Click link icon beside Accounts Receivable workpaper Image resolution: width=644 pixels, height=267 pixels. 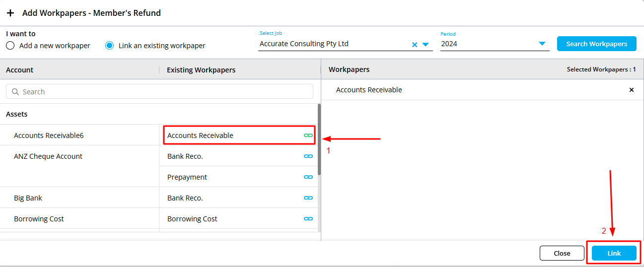tap(308, 135)
